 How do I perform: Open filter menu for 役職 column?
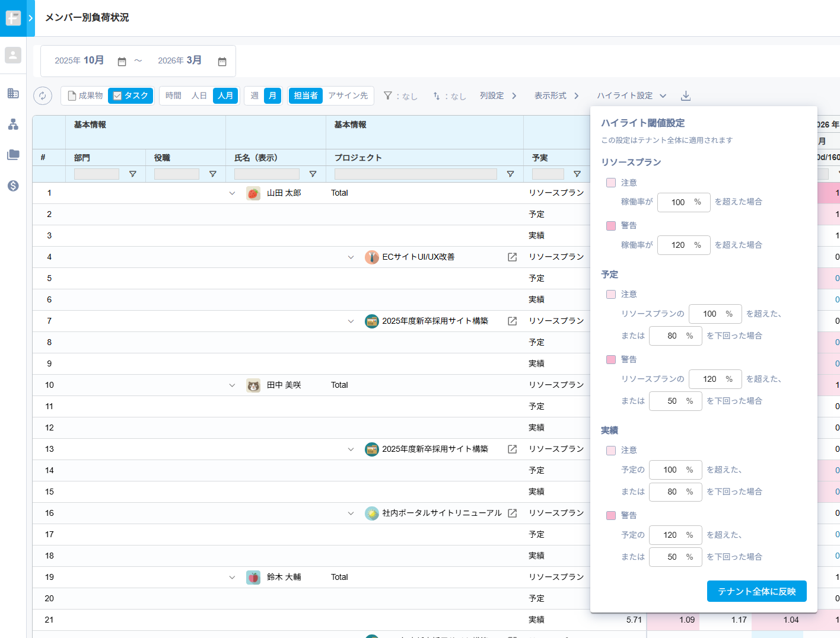213,174
